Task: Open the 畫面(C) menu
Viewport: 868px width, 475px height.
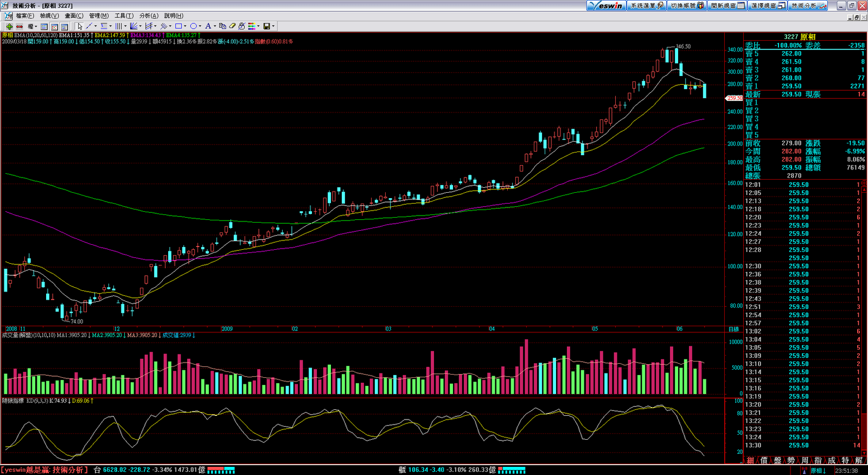Action: (74, 16)
